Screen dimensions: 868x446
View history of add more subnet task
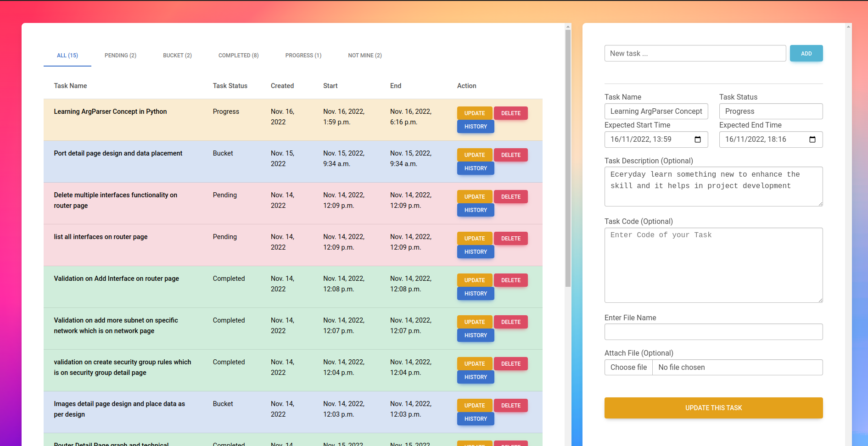point(476,335)
